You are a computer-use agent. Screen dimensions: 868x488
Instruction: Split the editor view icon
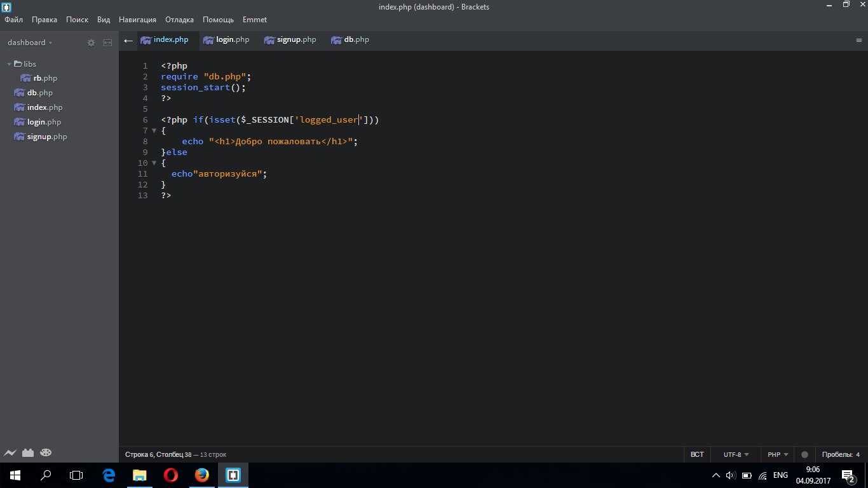pos(107,43)
